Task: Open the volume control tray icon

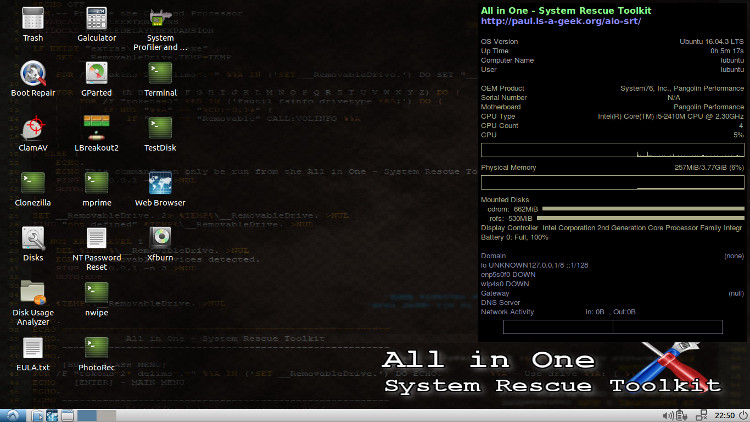Action: [668, 415]
